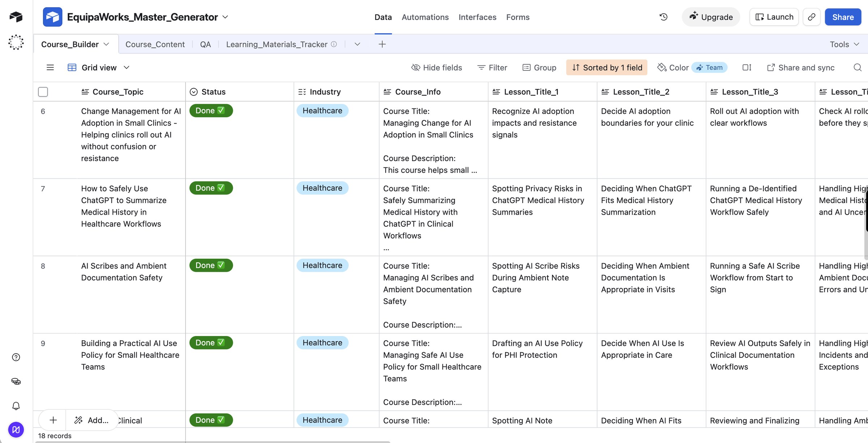Click the Healthcare tag in row 8
The image size is (868, 443).
(x=322, y=265)
